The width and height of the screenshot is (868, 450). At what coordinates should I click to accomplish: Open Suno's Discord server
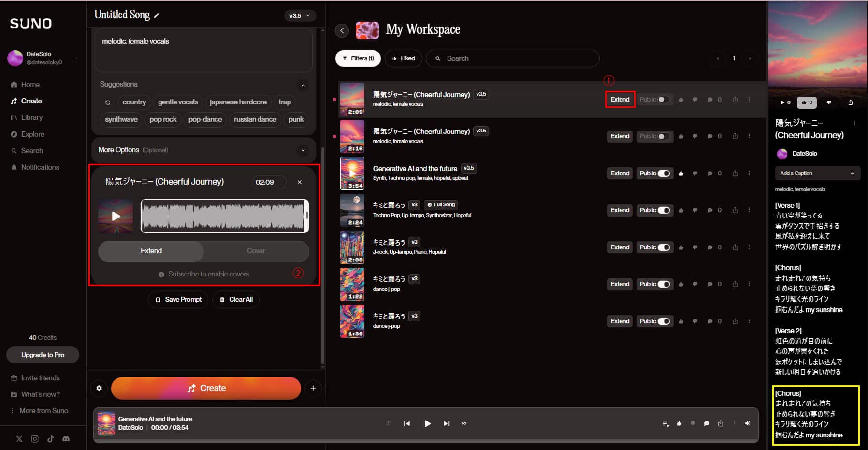tap(66, 439)
